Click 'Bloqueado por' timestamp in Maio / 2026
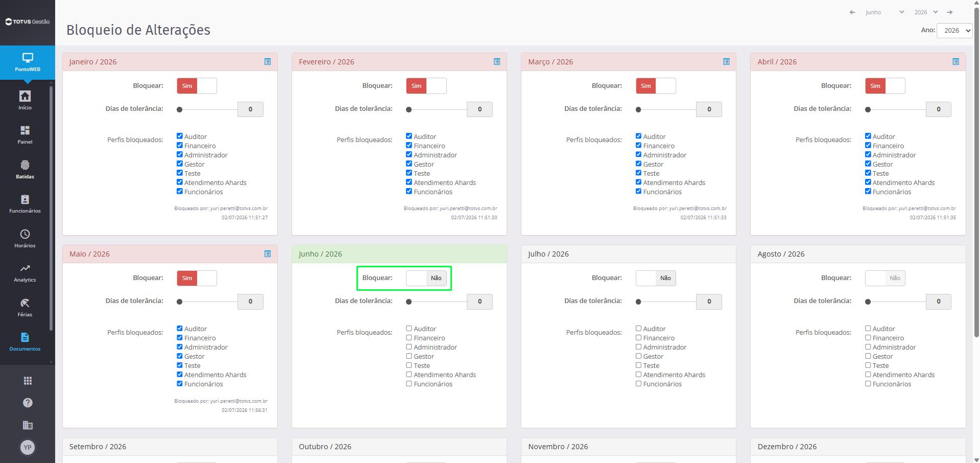 pyautogui.click(x=245, y=410)
